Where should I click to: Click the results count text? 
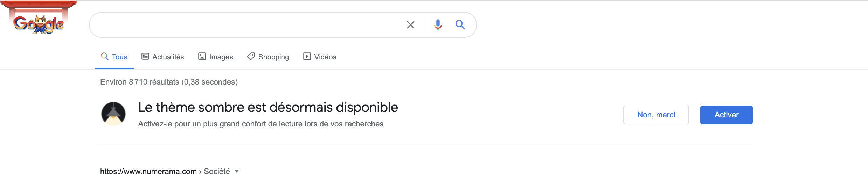[x=169, y=82]
